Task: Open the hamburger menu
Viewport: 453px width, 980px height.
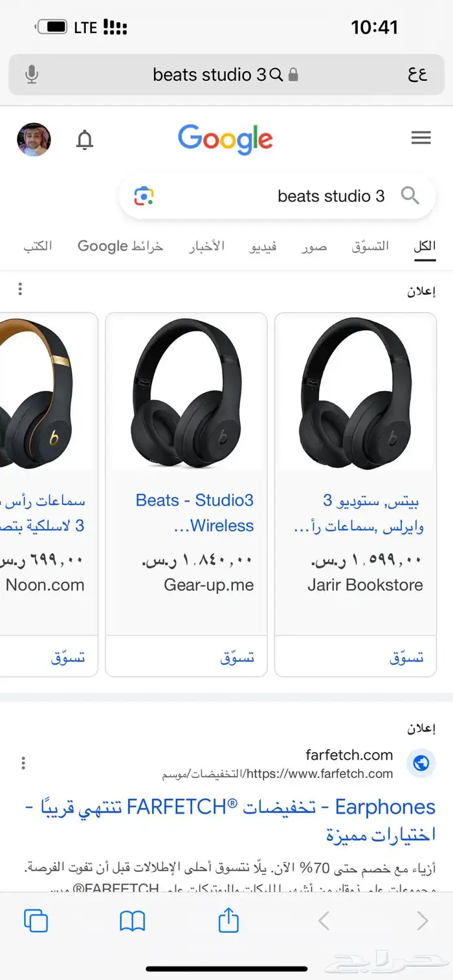Action: 421,138
